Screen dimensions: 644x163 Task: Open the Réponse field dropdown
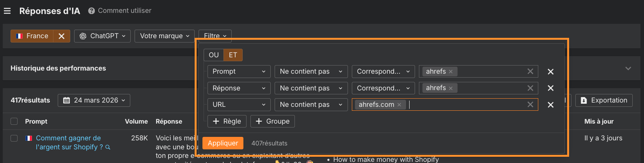[239, 88]
